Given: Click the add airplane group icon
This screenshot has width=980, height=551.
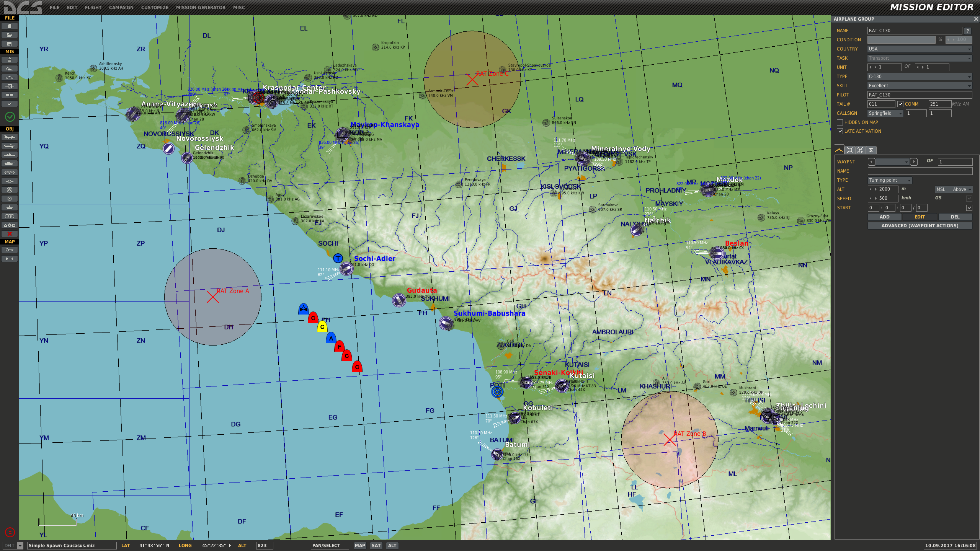Looking at the screenshot, I should tap(10, 137).
